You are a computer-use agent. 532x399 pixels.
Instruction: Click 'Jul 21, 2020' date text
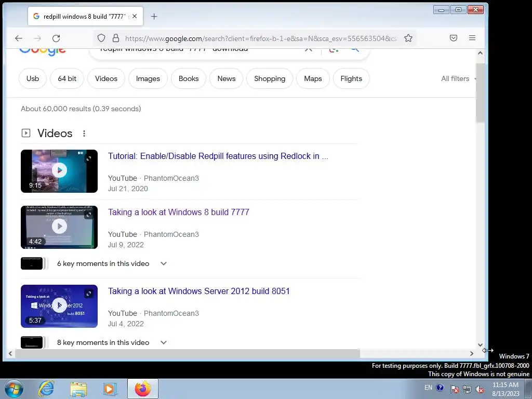tap(128, 189)
